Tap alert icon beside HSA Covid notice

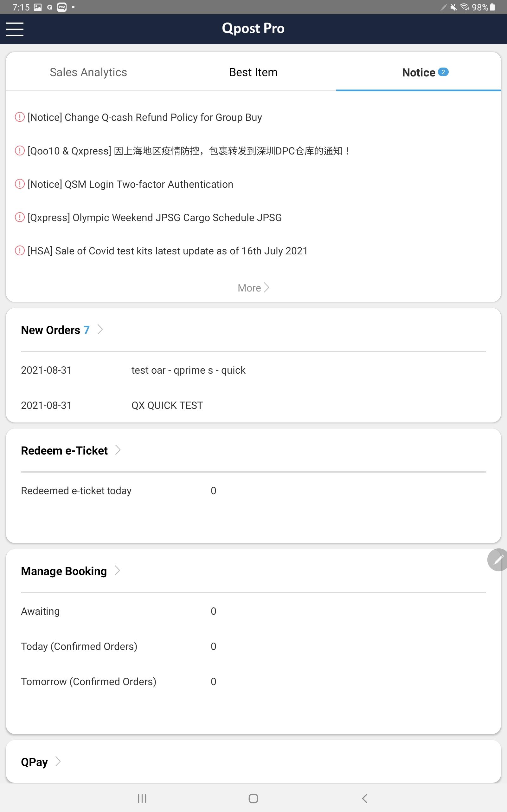pyautogui.click(x=20, y=251)
